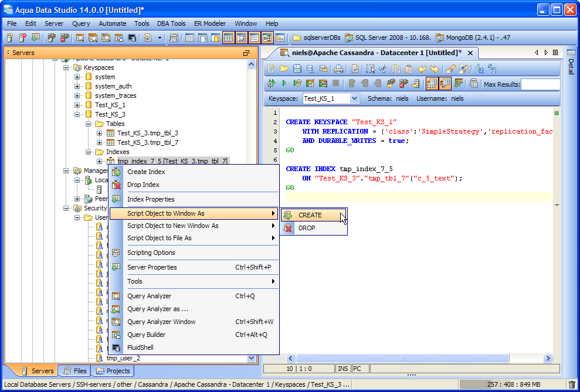Screen dimensions: 580x392
Task: Choose CREATE in the script submenu
Action: pos(314,215)
